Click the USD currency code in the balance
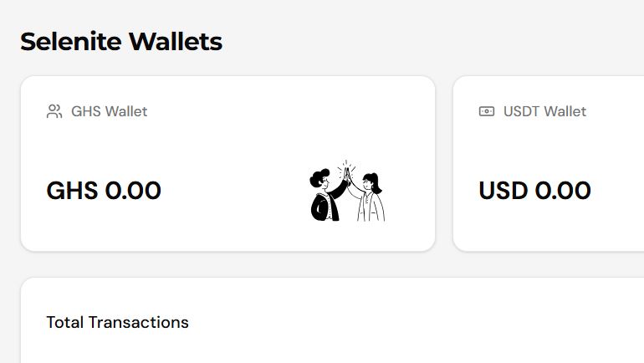 tap(503, 191)
